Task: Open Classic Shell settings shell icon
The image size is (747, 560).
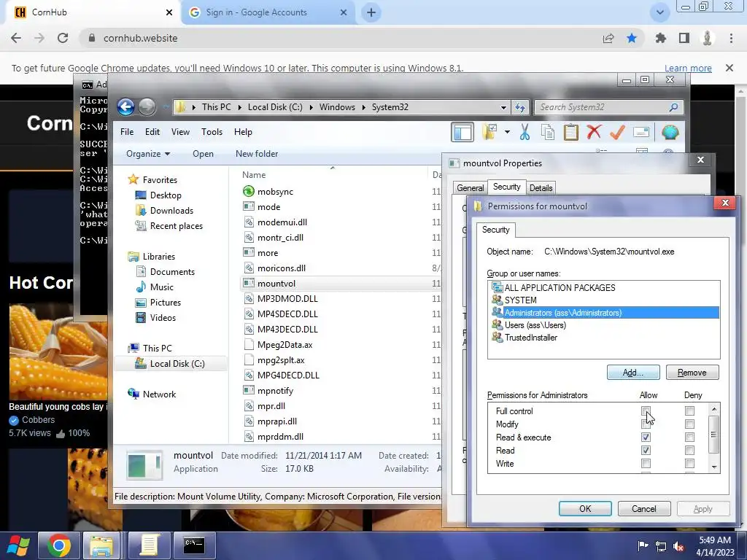Action: pyautogui.click(x=670, y=132)
